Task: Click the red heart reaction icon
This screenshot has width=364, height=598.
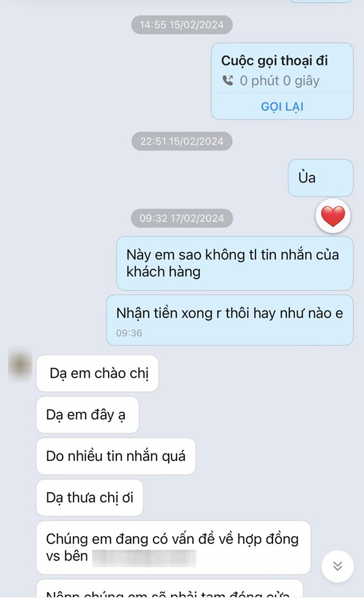Action: 332,216
